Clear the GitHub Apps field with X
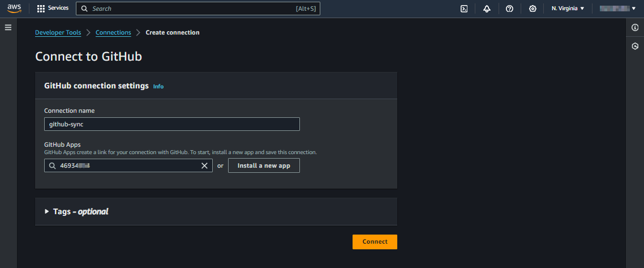Image resolution: width=644 pixels, height=268 pixels. pos(204,165)
